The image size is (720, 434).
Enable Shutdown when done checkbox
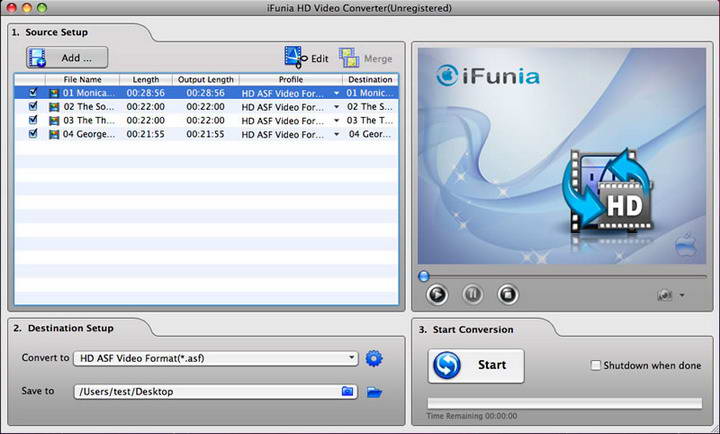point(596,366)
